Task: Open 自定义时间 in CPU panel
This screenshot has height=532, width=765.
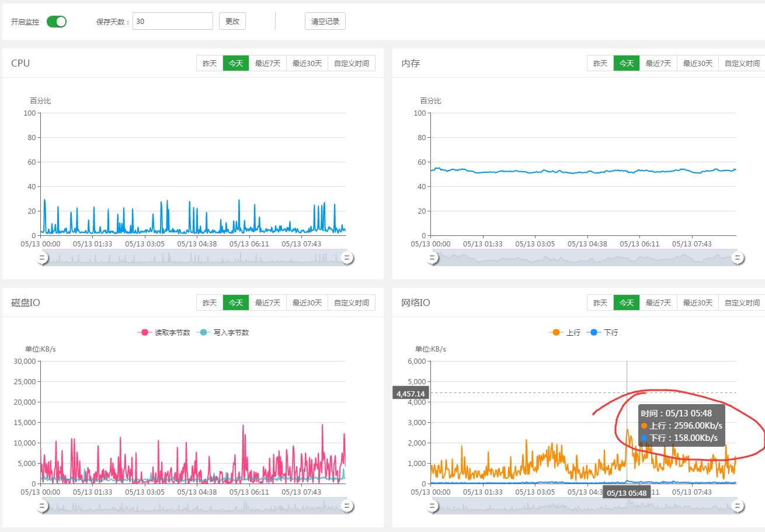Action: tap(352, 63)
